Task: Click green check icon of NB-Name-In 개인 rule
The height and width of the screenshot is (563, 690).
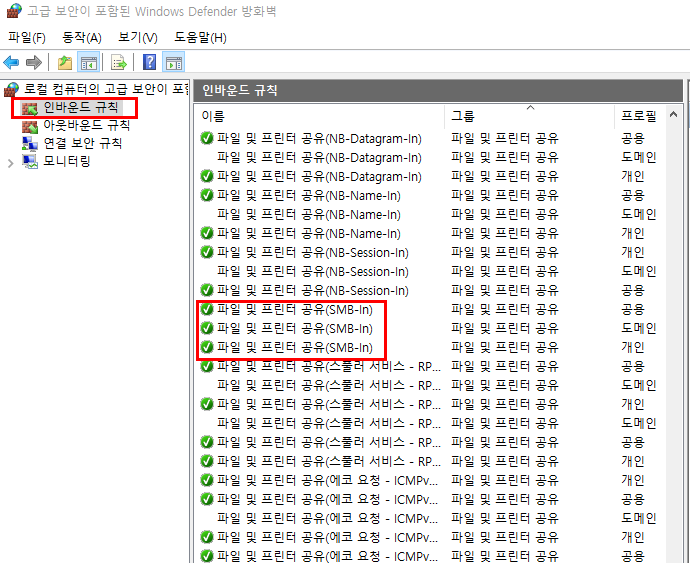Action: click(x=207, y=233)
